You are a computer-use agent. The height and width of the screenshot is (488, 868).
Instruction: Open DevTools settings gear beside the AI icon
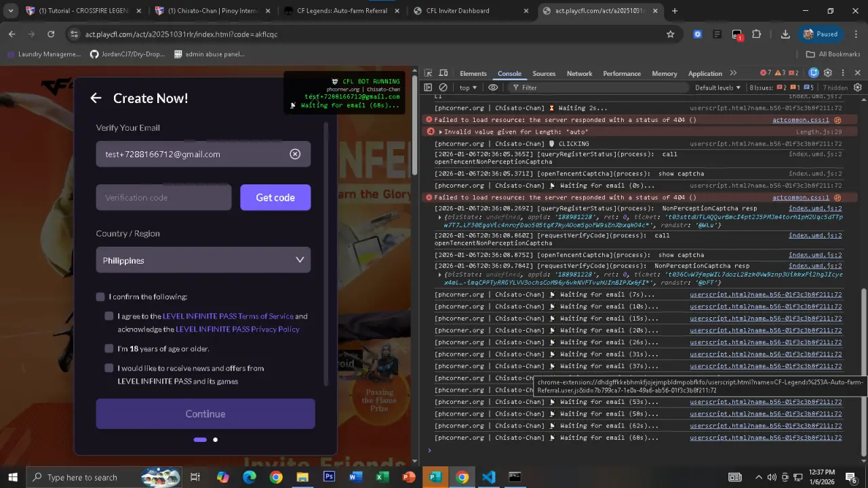pyautogui.click(x=828, y=73)
